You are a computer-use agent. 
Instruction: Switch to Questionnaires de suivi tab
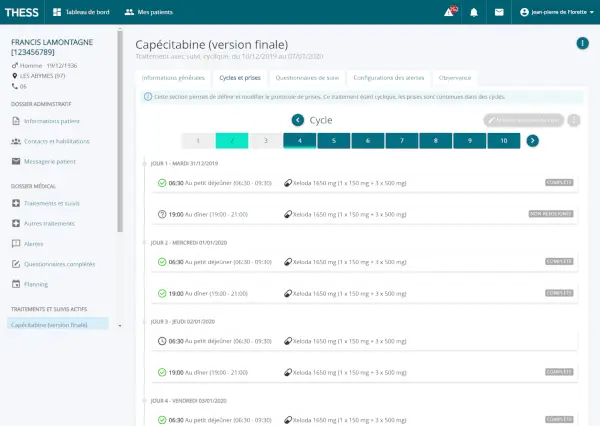(307, 78)
